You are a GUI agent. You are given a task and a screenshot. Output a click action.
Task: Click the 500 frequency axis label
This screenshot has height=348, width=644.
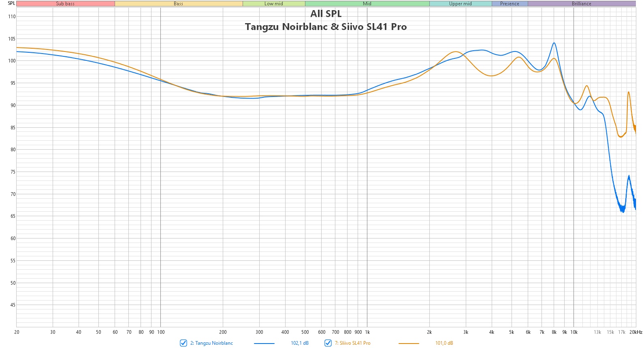coord(305,332)
